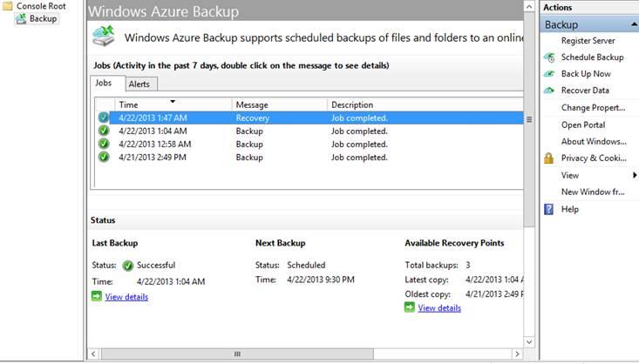
Task: Click the Status section heading
Action: [103, 220]
